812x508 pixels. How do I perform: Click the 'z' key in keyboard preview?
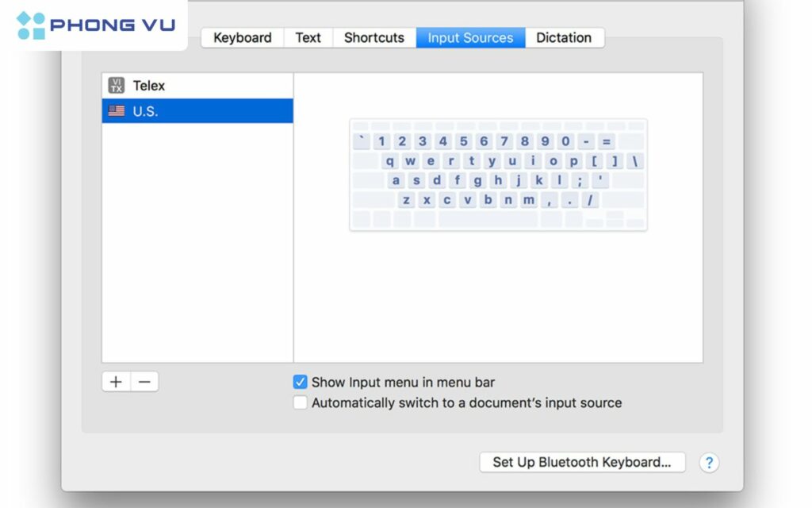(406, 200)
